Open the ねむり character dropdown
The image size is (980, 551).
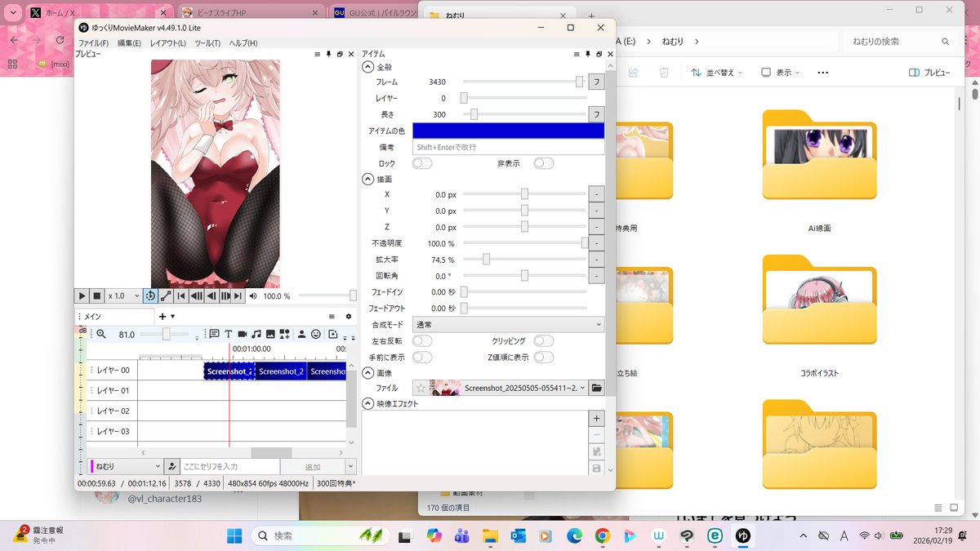coord(124,466)
